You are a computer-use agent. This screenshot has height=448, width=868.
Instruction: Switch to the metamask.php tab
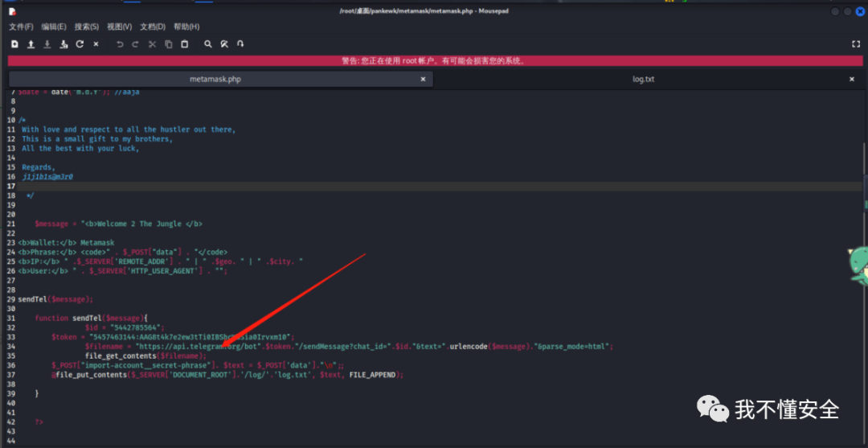click(220, 79)
